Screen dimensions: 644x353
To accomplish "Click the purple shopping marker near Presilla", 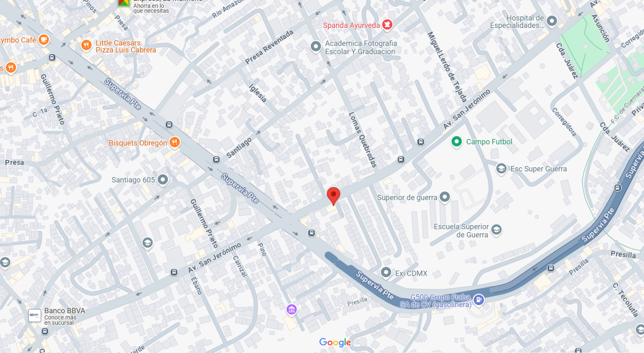I will [x=292, y=309].
